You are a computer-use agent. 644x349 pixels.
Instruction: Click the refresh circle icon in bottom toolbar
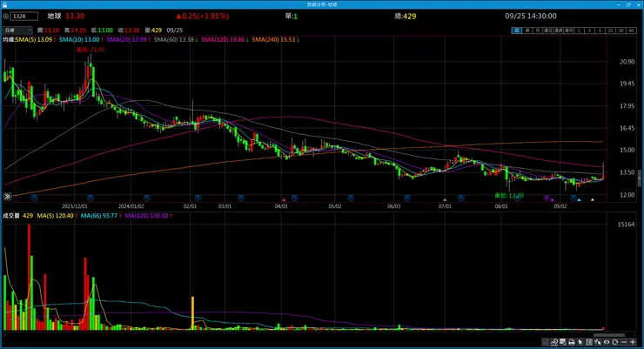point(614,342)
